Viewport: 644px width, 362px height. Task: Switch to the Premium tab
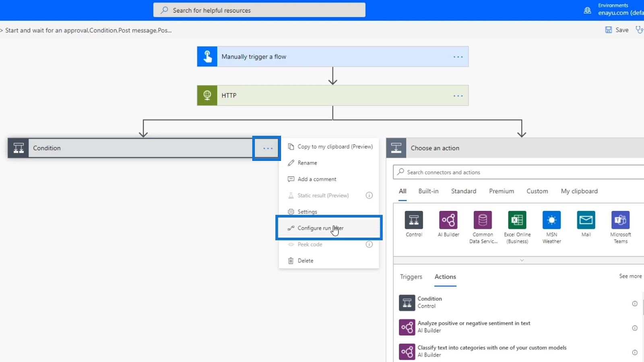point(502,191)
